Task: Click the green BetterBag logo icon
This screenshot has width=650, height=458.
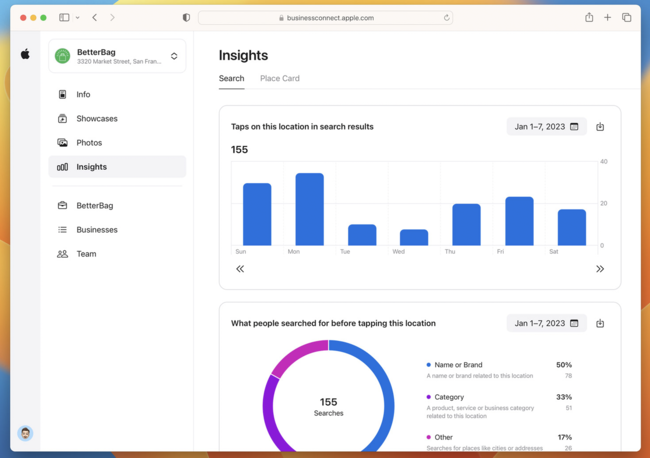Action: point(63,56)
